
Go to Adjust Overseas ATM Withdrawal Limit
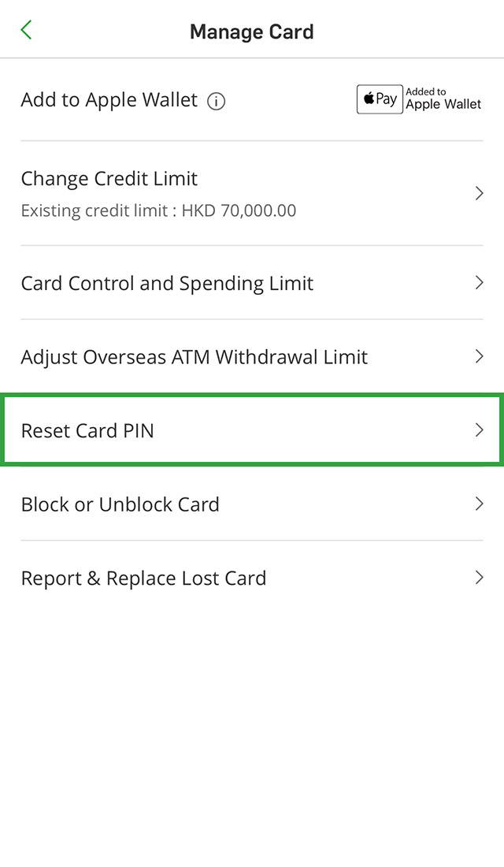click(x=194, y=357)
